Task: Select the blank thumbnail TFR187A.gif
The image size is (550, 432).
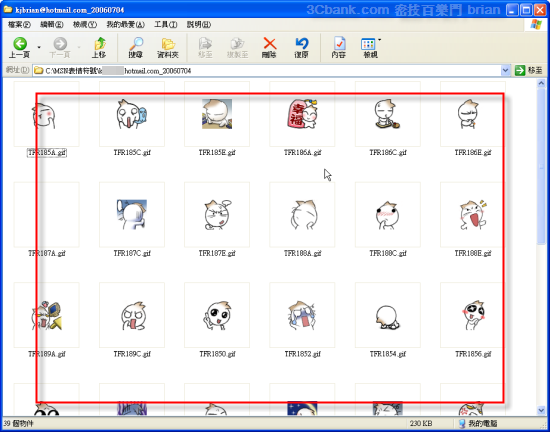Action: click(46, 215)
